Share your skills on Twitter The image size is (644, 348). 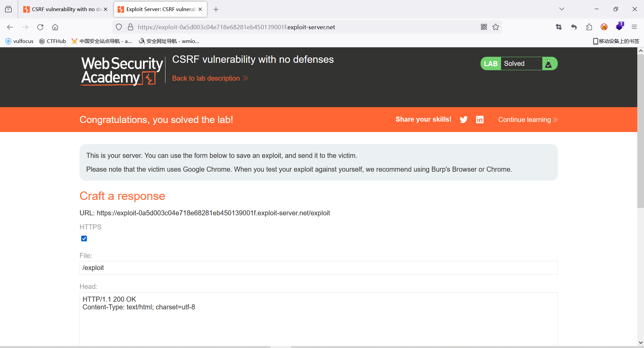[x=463, y=120]
